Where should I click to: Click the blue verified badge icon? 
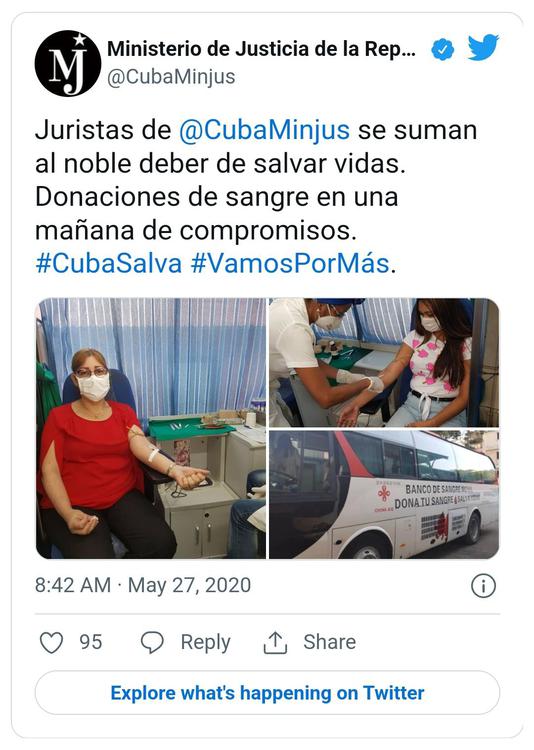tap(443, 50)
